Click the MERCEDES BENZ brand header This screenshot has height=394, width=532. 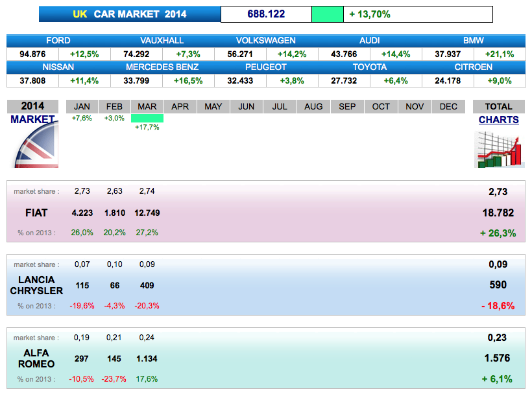pos(162,67)
